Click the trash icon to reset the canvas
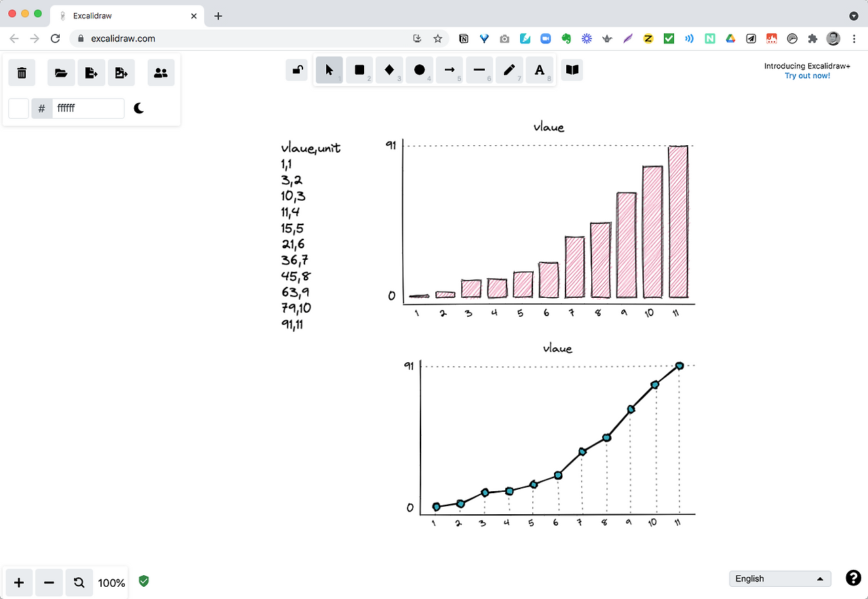Image resolution: width=868 pixels, height=599 pixels. pos(22,73)
